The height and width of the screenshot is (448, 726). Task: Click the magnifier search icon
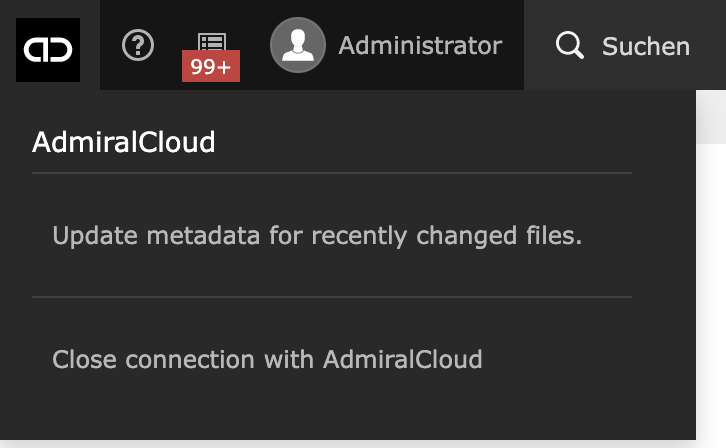570,45
